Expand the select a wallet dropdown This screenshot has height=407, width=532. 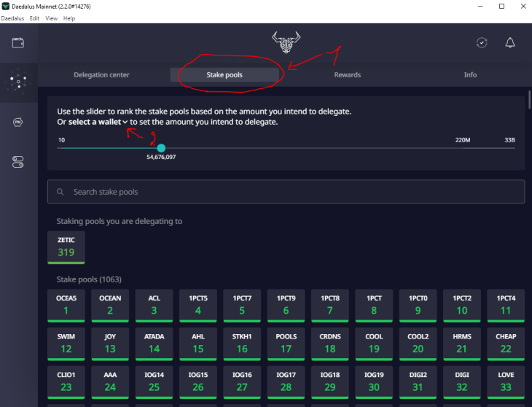[x=98, y=122]
